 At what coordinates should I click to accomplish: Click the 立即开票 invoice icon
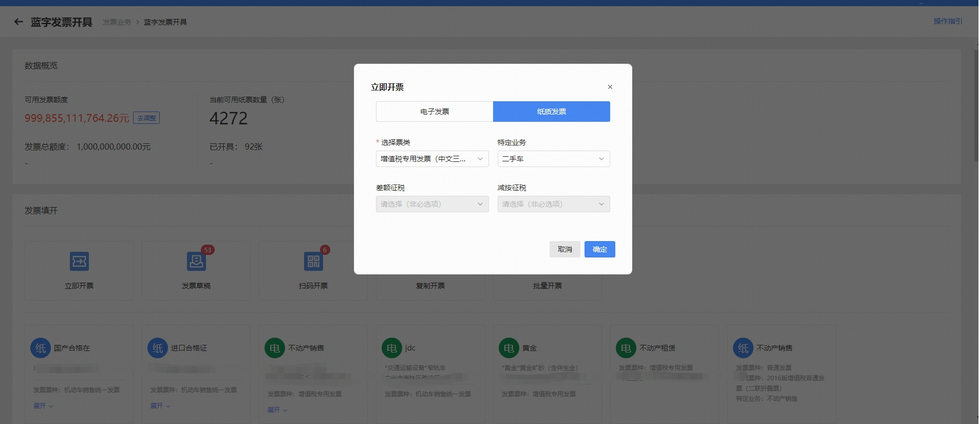coord(79,261)
